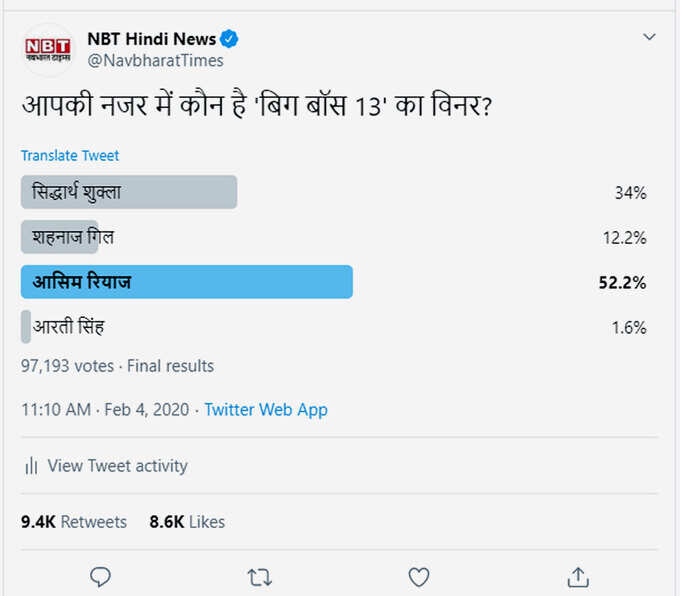
Task: Click the @NavbharatTimes handle
Action: click(x=155, y=60)
